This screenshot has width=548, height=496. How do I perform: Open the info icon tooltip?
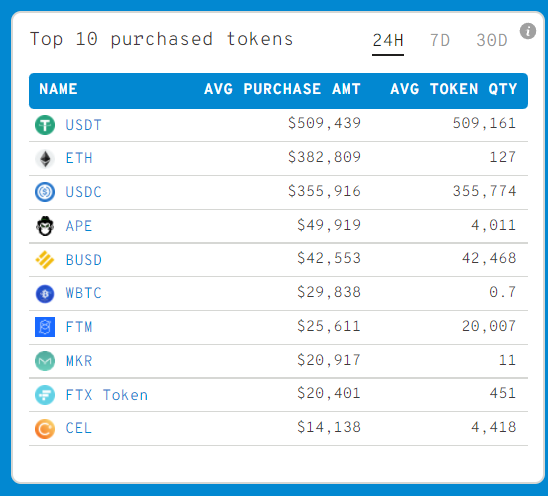[x=528, y=31]
